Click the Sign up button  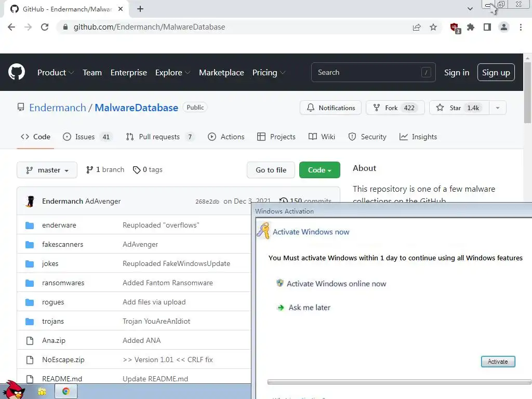point(496,73)
